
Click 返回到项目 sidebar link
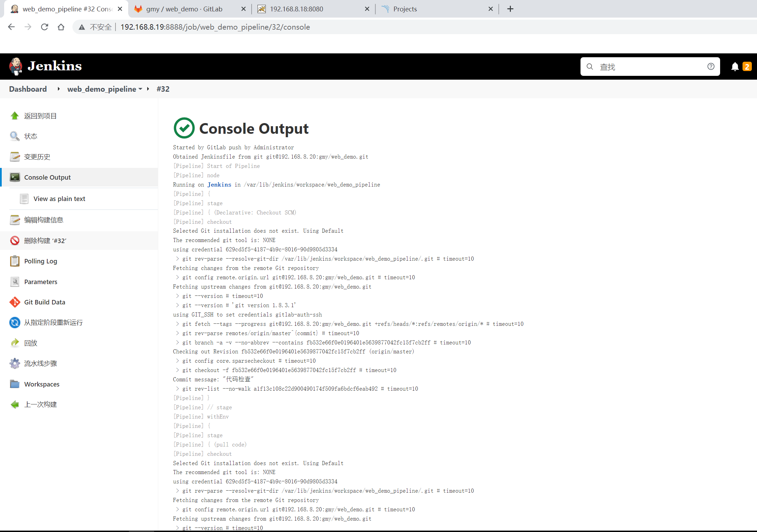coord(40,116)
